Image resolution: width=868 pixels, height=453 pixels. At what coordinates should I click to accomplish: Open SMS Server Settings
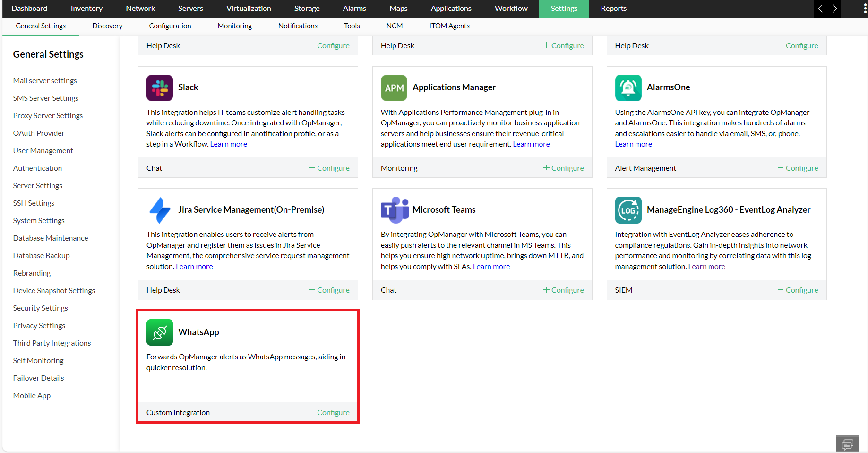click(x=46, y=98)
